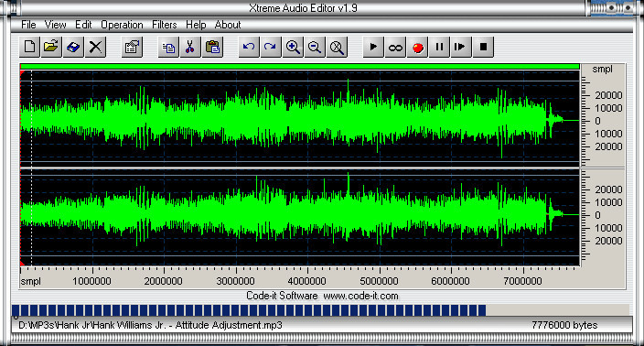Click the 4000000 mark on sample ruler

click(x=306, y=282)
